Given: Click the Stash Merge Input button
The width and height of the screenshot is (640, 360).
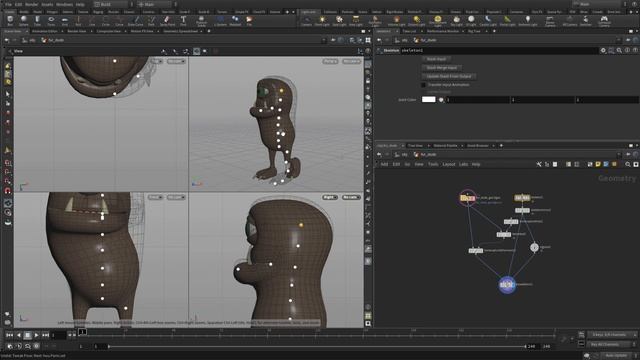Looking at the screenshot, I should pos(442,68).
